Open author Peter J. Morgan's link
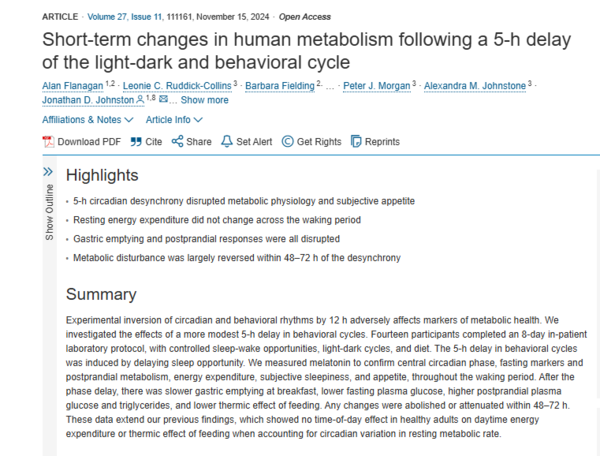600x456 pixels. tap(376, 86)
